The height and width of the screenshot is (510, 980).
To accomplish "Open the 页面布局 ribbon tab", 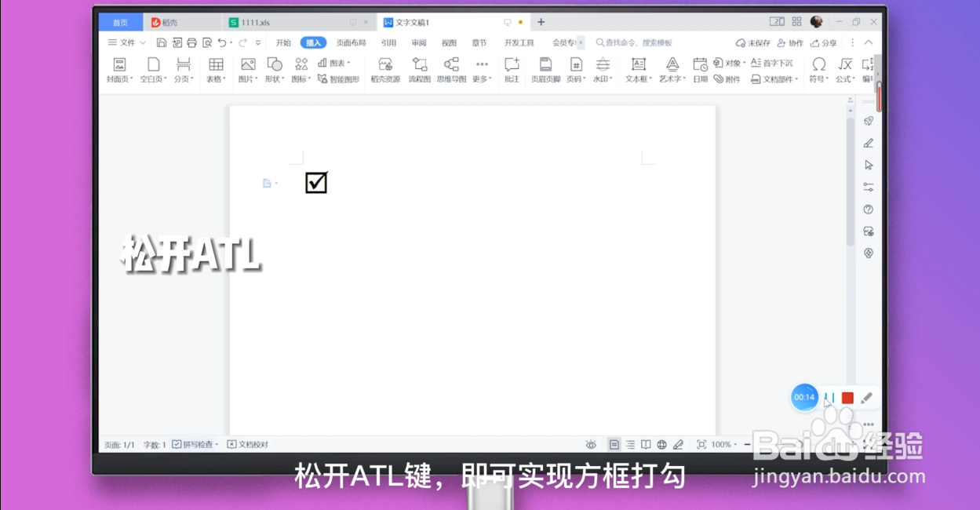I will [350, 42].
